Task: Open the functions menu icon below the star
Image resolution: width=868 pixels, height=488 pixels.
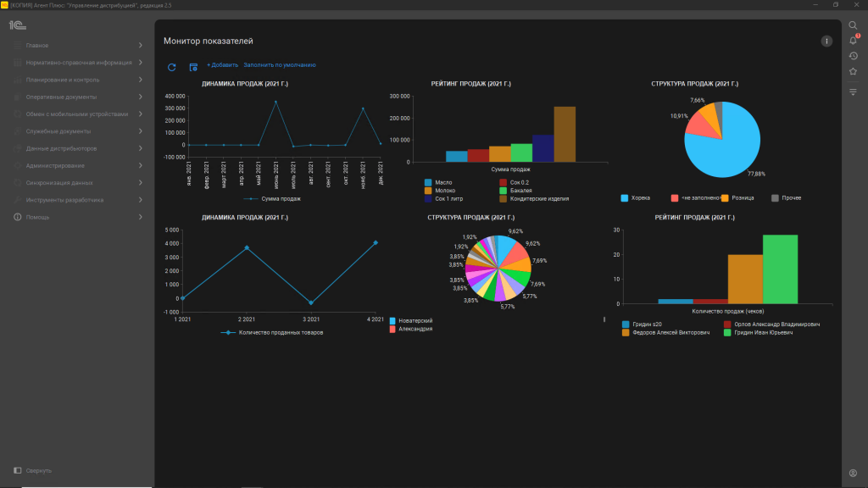Action: click(x=853, y=91)
